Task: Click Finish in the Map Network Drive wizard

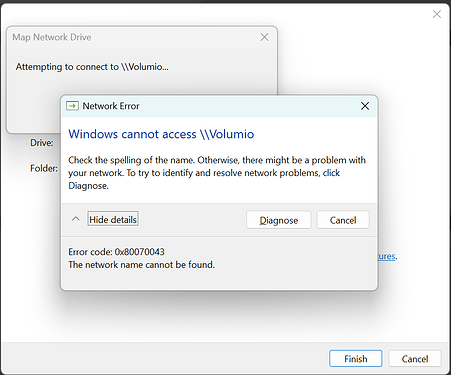Action: pos(356,359)
